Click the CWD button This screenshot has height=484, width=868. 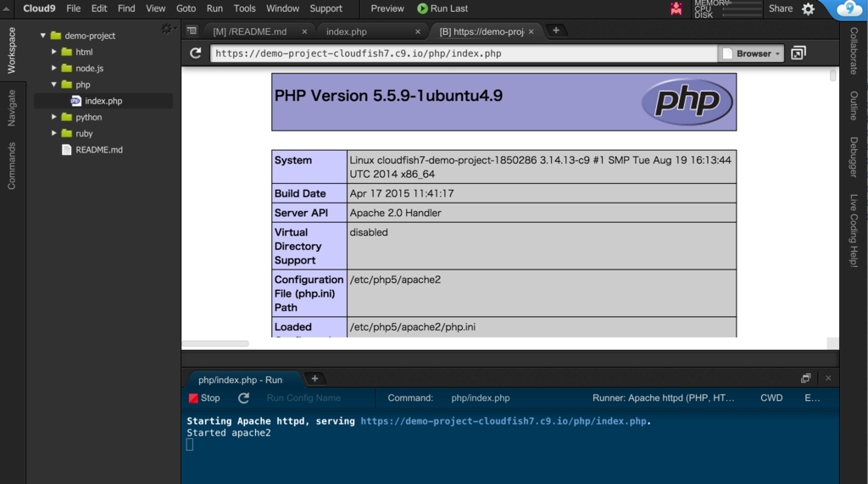click(x=771, y=398)
